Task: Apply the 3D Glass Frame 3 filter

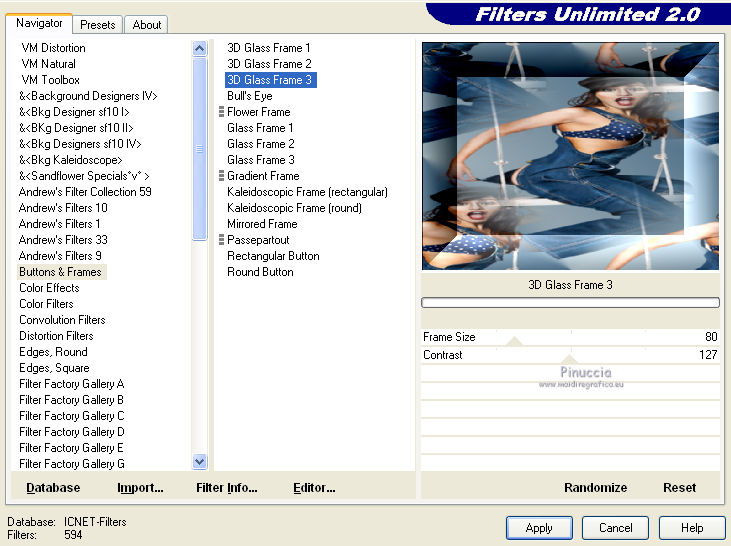Action: 539,528
